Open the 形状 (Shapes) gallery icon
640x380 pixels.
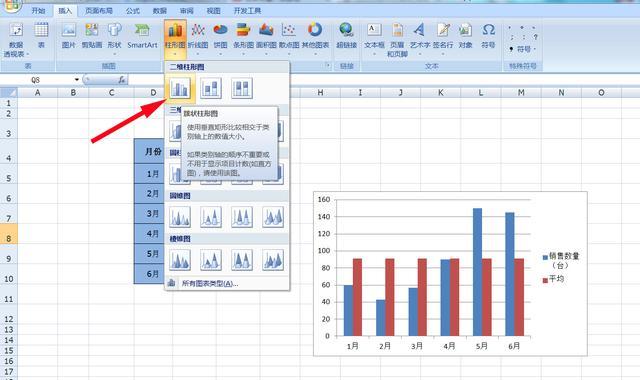(115, 39)
